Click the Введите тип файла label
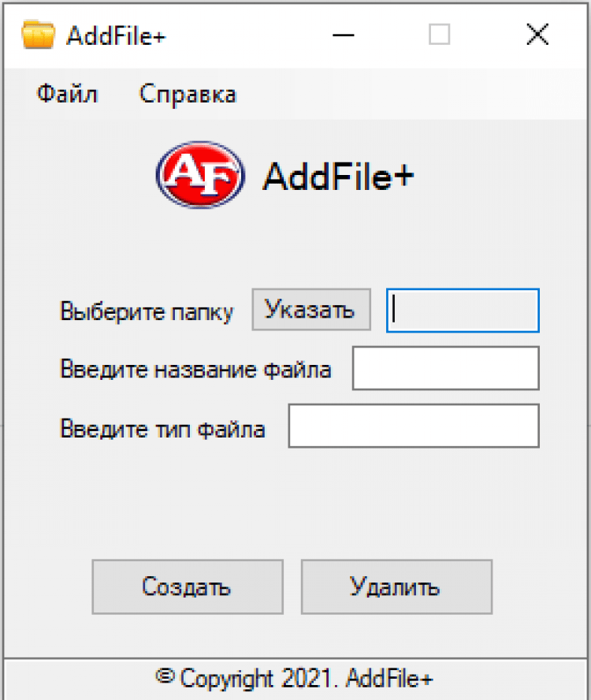Viewport: 591px width, 700px height. tap(162, 429)
